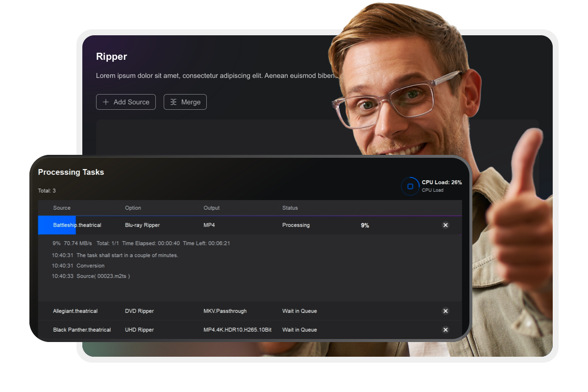This screenshot has height=392, width=588.
Task: Click the Add Source button
Action: click(126, 102)
